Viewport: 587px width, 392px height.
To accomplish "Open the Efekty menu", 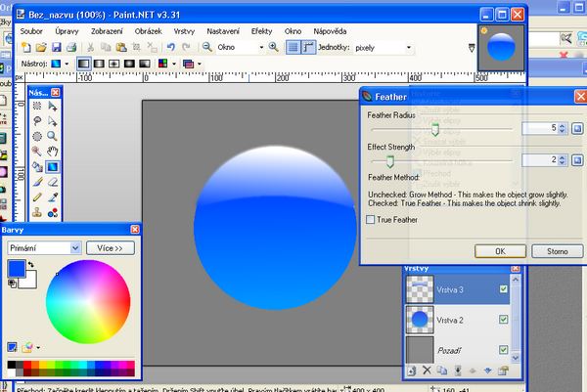I will [261, 30].
